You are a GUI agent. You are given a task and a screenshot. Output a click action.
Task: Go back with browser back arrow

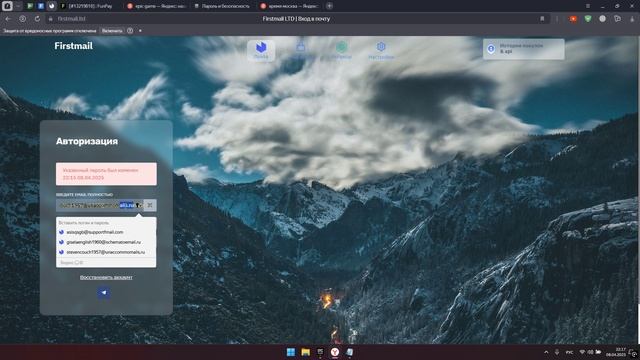point(8,19)
